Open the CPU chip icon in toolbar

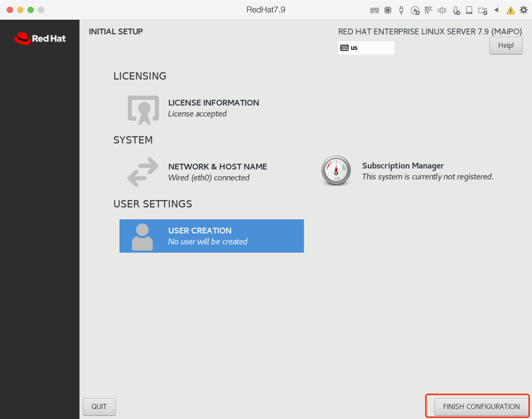(x=388, y=10)
